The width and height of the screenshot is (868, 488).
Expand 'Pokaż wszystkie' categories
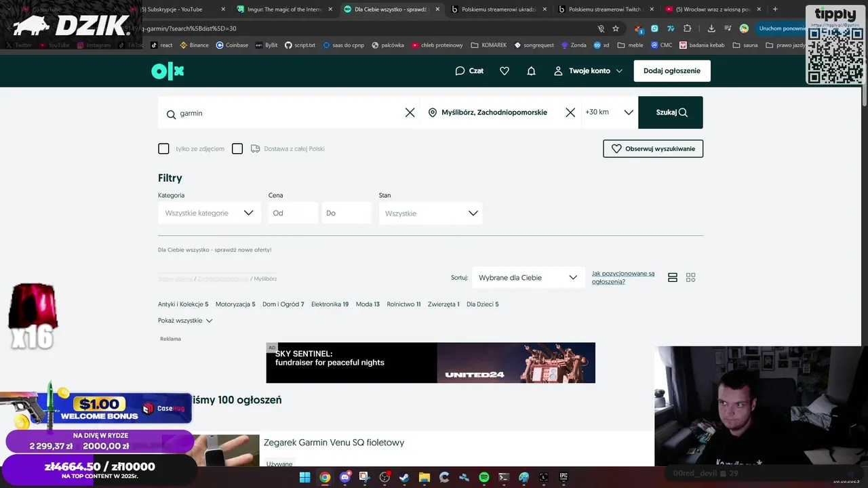[x=185, y=321]
